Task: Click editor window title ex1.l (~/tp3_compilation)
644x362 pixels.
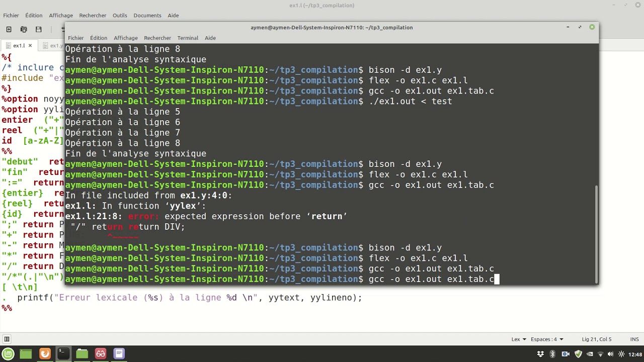Action: pos(321,6)
